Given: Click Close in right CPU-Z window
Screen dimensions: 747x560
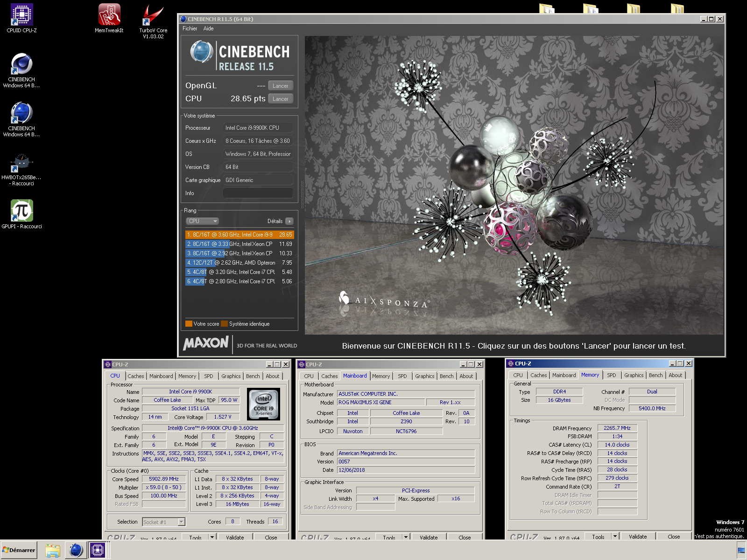Looking at the screenshot, I should coord(674,536).
